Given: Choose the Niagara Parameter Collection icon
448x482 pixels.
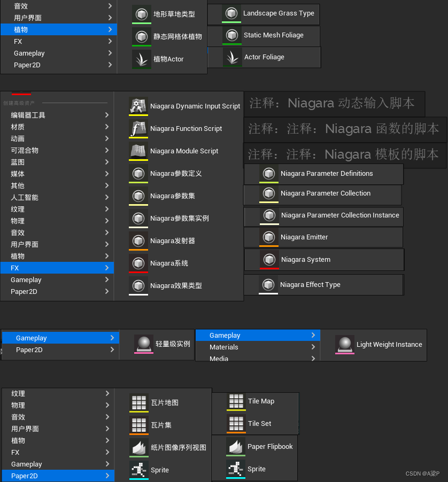Looking at the screenshot, I should (269, 193).
